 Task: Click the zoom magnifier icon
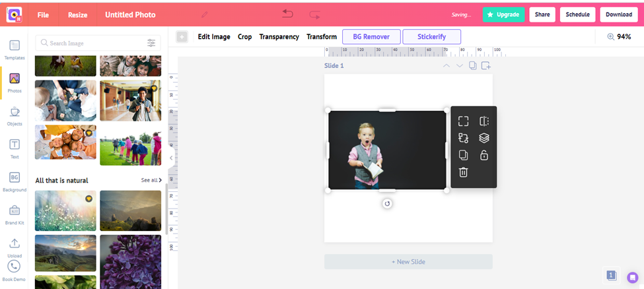(x=611, y=36)
